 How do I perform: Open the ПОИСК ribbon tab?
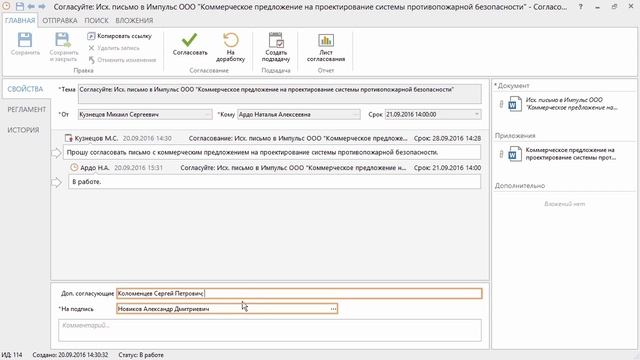tap(96, 20)
